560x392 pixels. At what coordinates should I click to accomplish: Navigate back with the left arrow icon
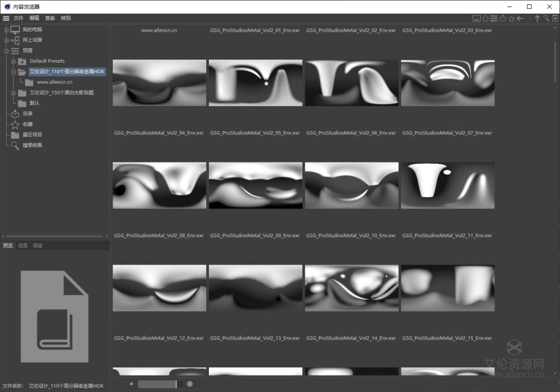(x=520, y=19)
